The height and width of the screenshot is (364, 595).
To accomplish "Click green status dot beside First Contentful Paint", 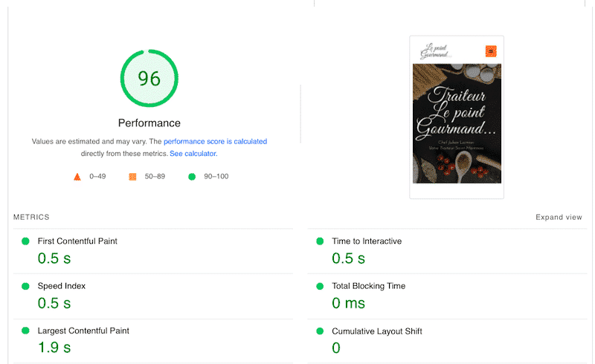I will [25, 241].
